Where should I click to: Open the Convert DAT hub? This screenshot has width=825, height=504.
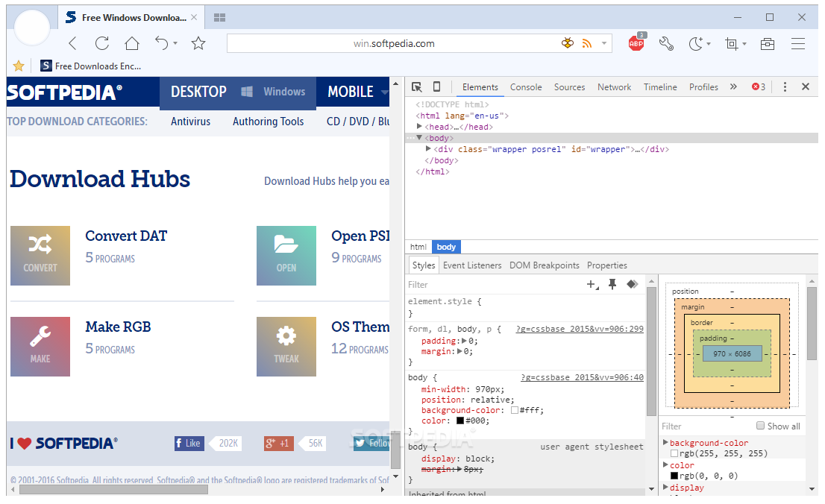pyautogui.click(x=126, y=236)
